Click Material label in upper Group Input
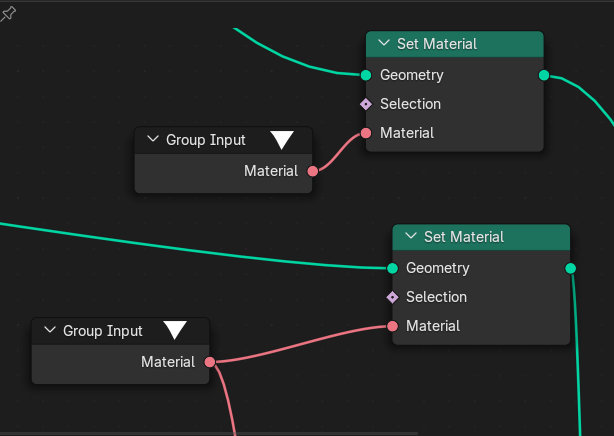The image size is (614, 436). 271,171
